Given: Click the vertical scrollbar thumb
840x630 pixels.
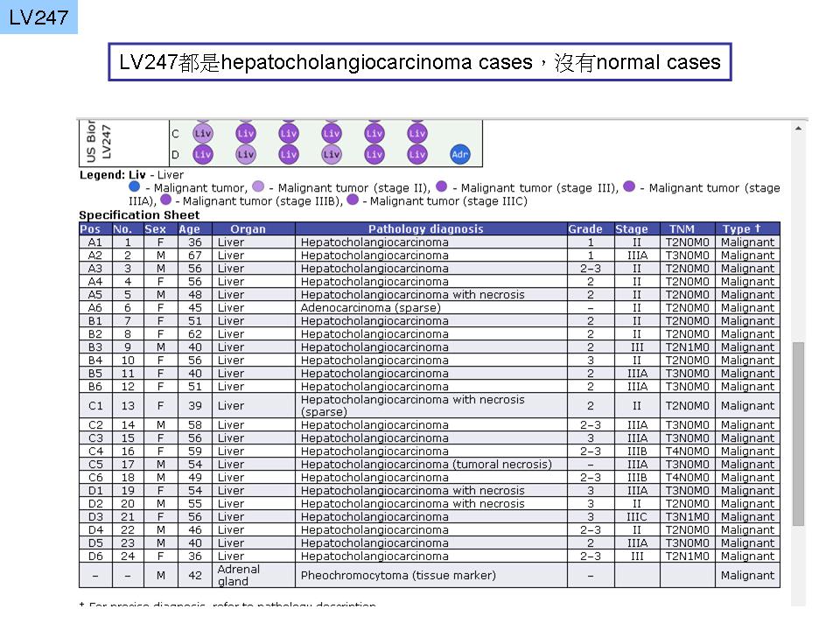Looking at the screenshot, I should 798,434.
